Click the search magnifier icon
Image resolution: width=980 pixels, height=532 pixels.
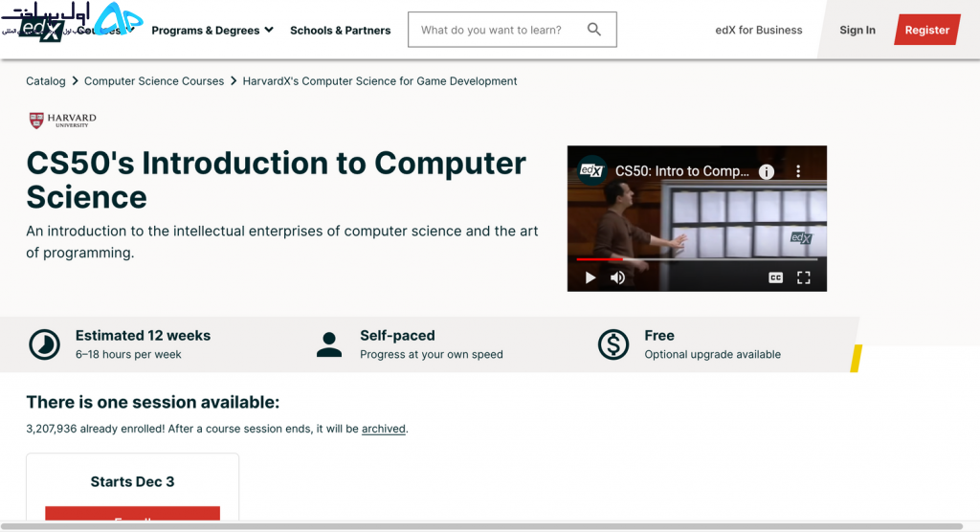594,30
